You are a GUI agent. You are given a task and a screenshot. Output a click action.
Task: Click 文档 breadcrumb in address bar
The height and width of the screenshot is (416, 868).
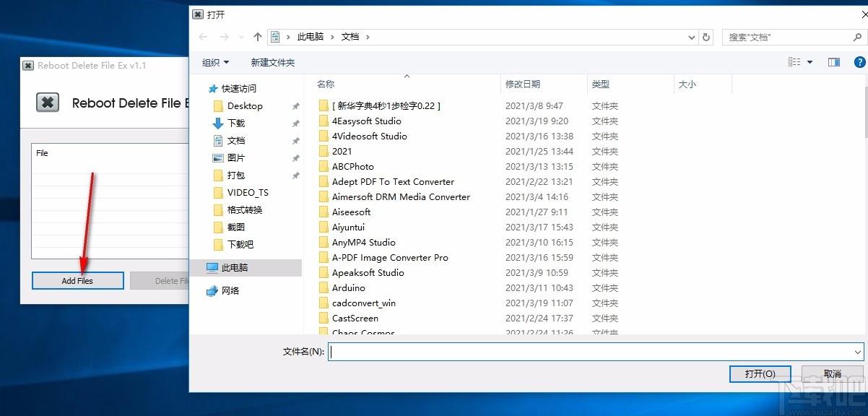[350, 37]
